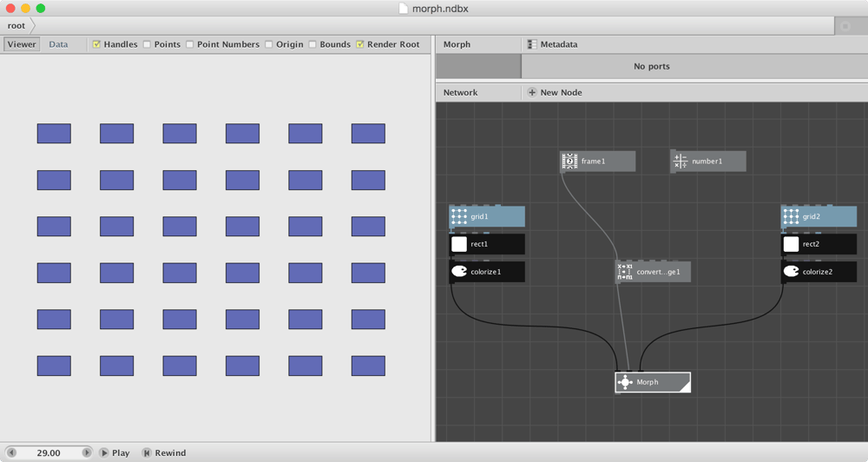Screen dimensions: 868x462
Task: Click the Play button
Action: (115, 452)
